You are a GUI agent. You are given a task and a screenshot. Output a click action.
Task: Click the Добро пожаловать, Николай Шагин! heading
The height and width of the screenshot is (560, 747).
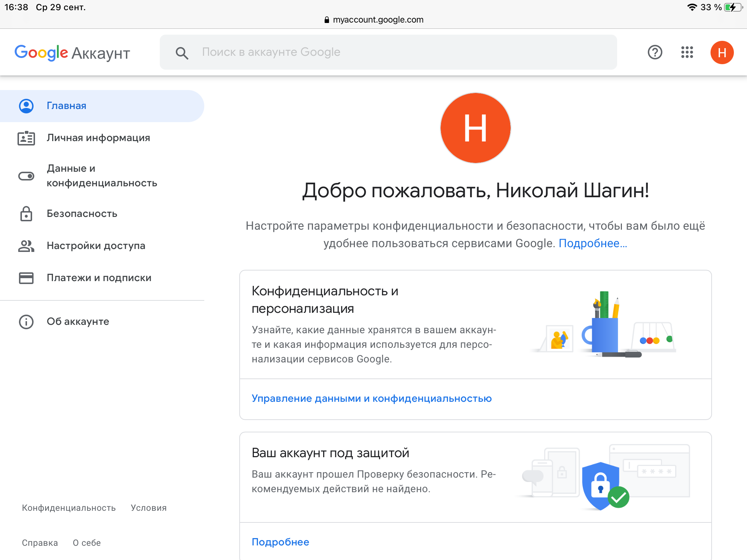[x=476, y=191]
